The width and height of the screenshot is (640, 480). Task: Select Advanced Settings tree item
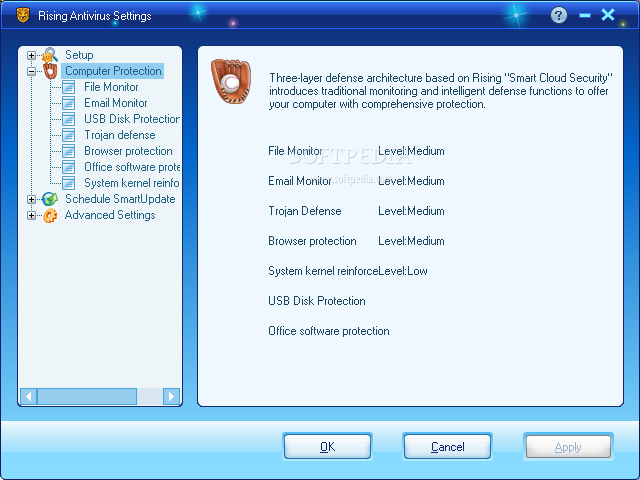pyautogui.click(x=110, y=215)
